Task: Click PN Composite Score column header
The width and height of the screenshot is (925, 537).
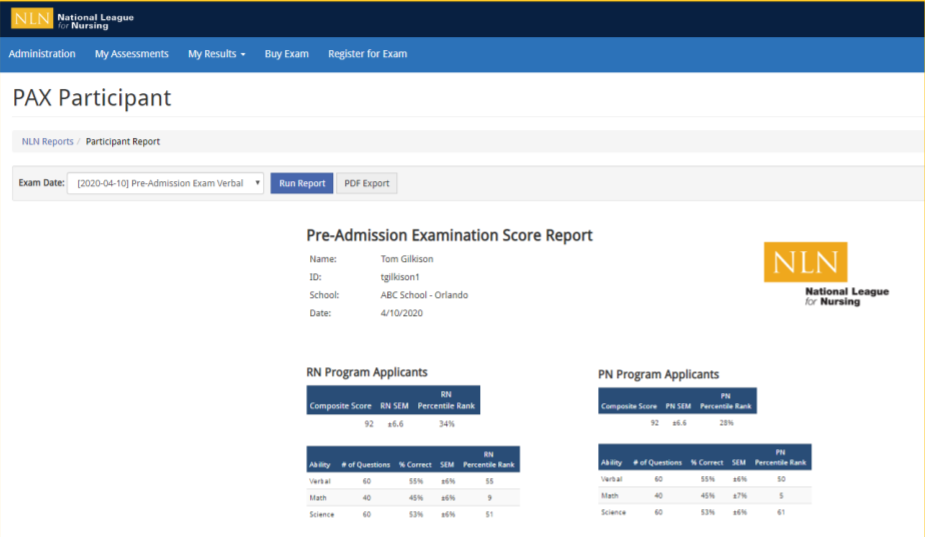Action: coord(629,406)
